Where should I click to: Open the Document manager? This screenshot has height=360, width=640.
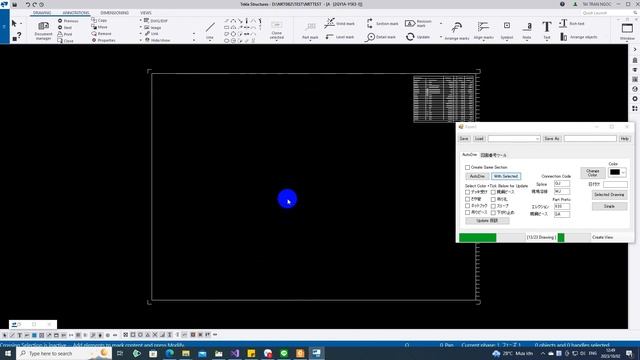click(43, 30)
